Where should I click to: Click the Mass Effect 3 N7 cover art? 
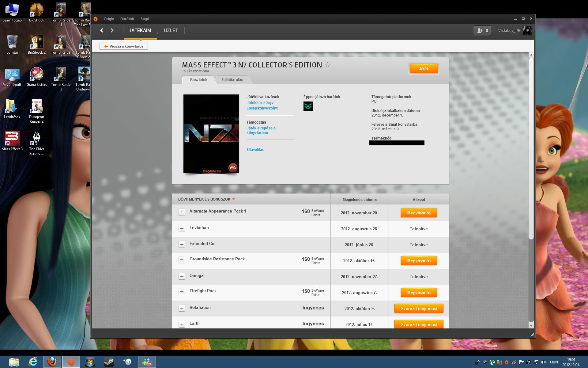point(211,134)
